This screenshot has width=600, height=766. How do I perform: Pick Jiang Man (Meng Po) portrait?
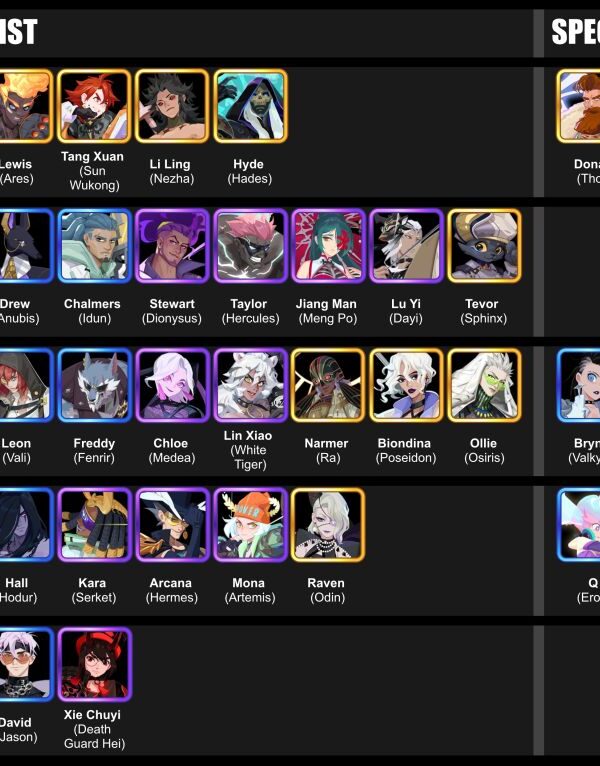pos(328,246)
